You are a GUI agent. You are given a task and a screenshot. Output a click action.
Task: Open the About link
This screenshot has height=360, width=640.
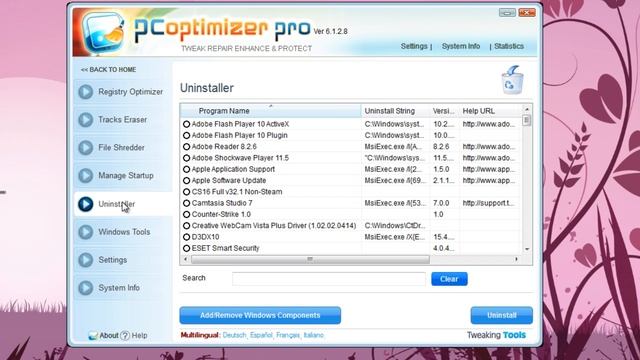pyautogui.click(x=109, y=336)
